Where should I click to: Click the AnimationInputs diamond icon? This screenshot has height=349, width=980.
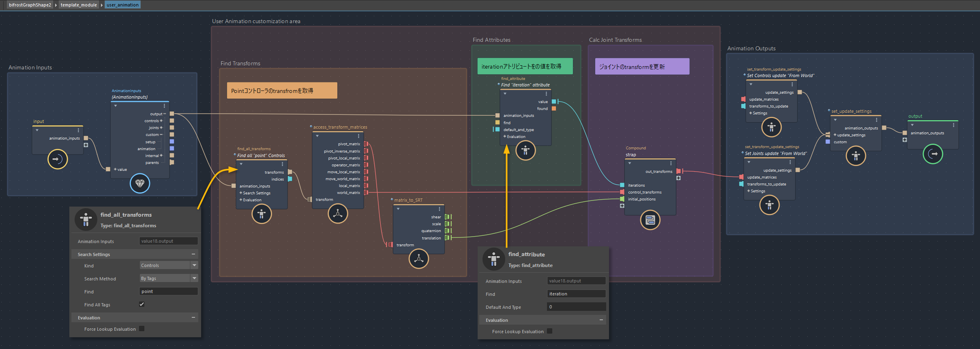[140, 183]
